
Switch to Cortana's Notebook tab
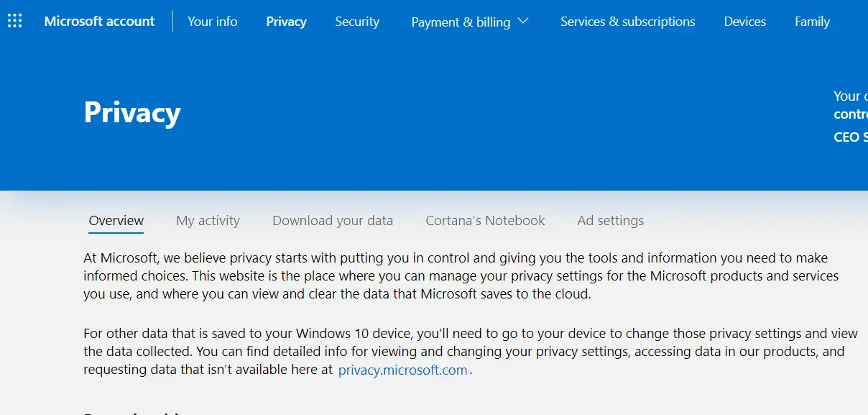tap(485, 221)
